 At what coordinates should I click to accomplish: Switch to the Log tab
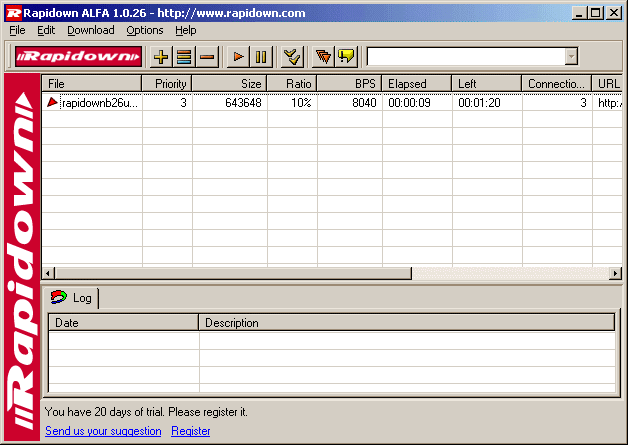click(71, 298)
